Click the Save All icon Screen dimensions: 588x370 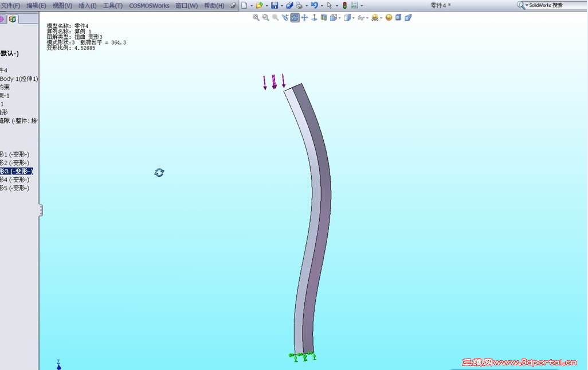[x=290, y=5]
